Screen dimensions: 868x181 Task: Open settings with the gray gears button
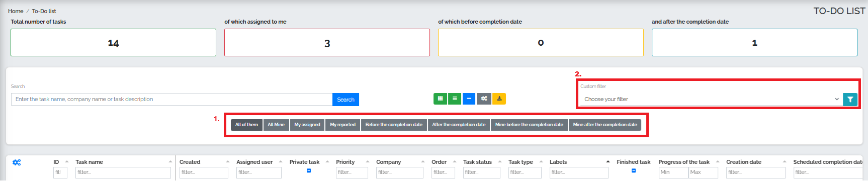coord(484,99)
